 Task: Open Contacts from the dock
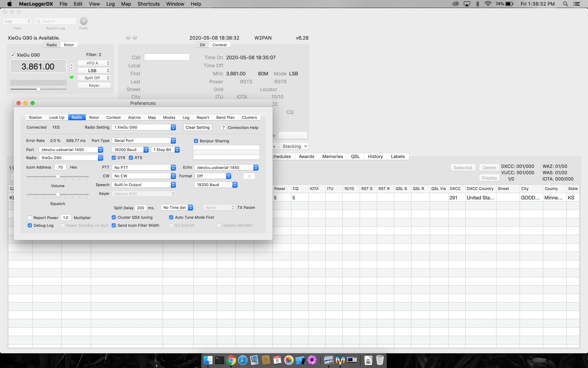tap(266, 360)
